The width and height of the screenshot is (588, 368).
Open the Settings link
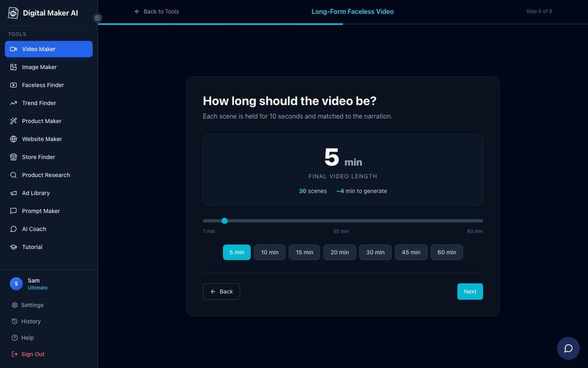pos(27,305)
